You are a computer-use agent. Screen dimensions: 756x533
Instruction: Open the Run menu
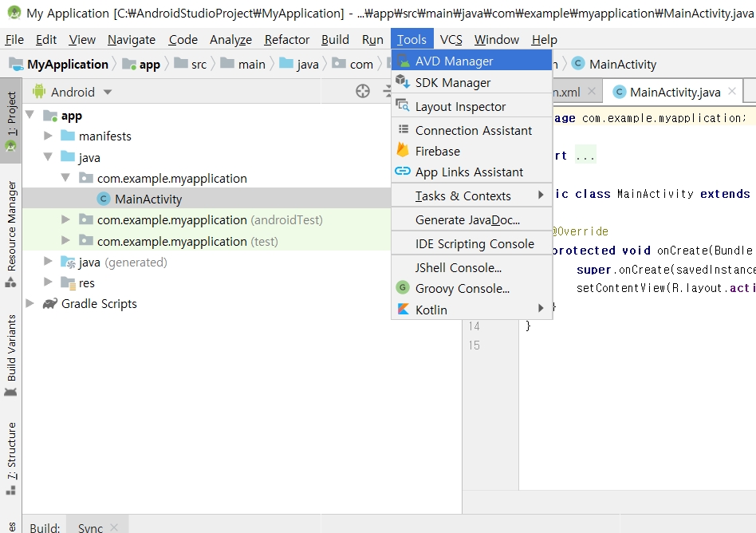point(372,40)
